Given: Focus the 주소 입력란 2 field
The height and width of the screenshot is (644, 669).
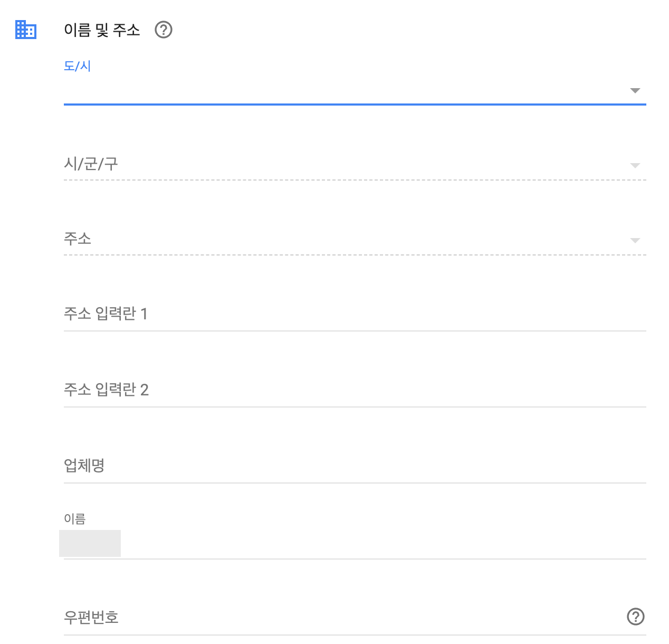Looking at the screenshot, I should click(355, 390).
